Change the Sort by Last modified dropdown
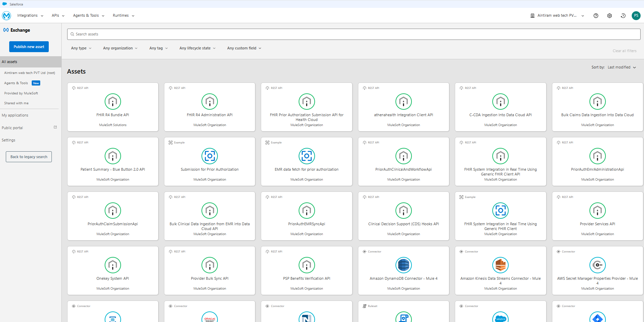Viewport: 644px width, 322px height. click(621, 67)
